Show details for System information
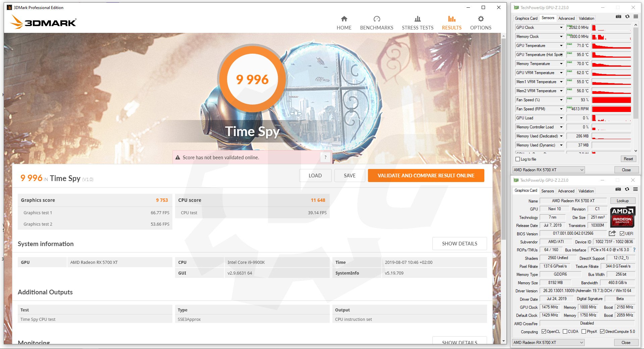Viewport: 644px width, 349px height. [460, 244]
